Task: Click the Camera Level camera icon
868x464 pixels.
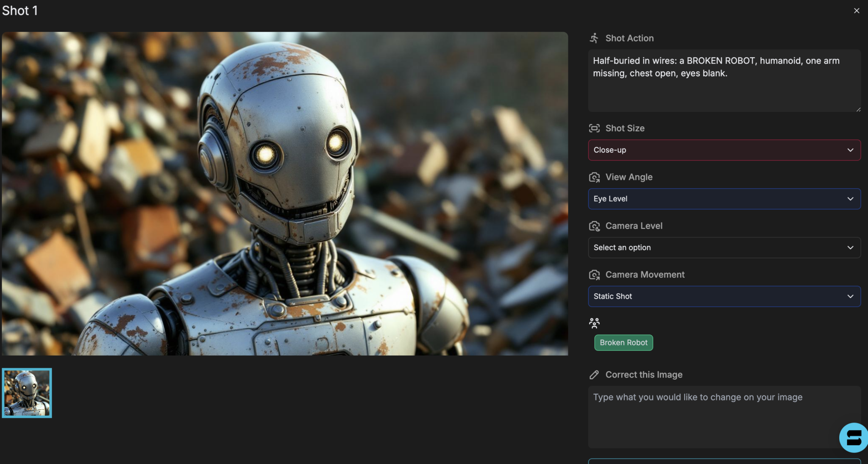Action: [x=594, y=226]
